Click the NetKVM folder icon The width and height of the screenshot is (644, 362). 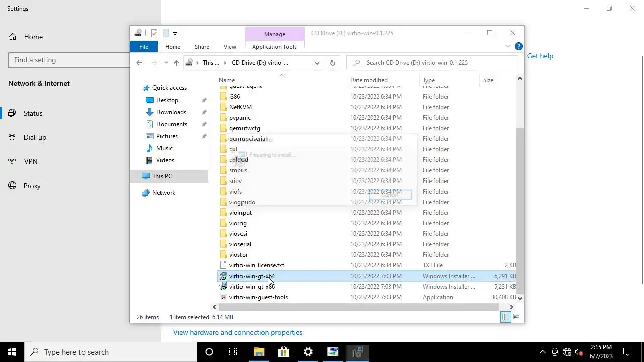[x=224, y=107]
